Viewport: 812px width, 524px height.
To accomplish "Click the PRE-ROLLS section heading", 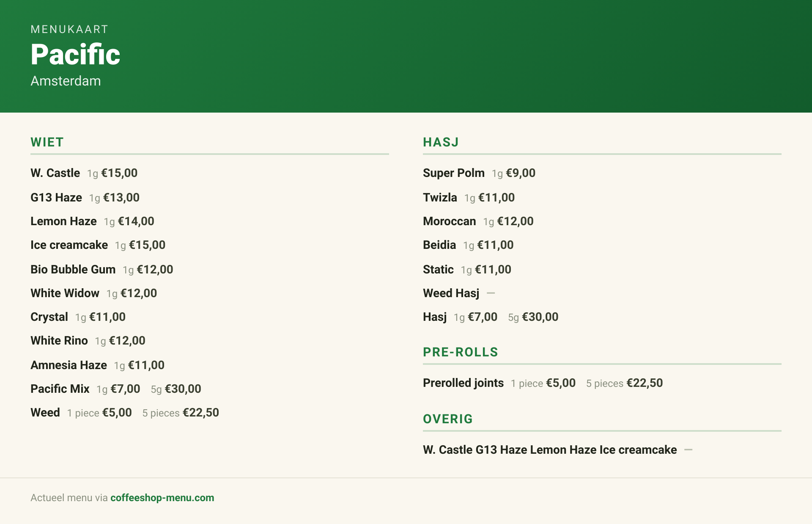I will [461, 352].
